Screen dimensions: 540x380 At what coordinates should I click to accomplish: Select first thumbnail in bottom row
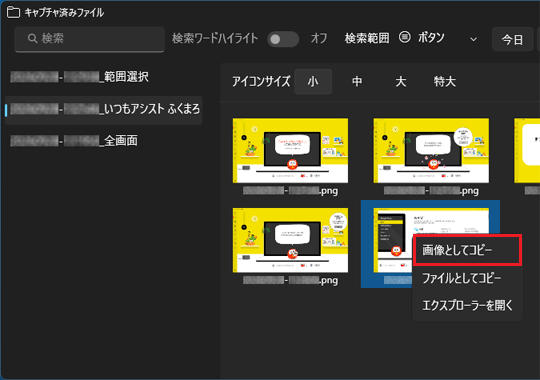(x=290, y=240)
